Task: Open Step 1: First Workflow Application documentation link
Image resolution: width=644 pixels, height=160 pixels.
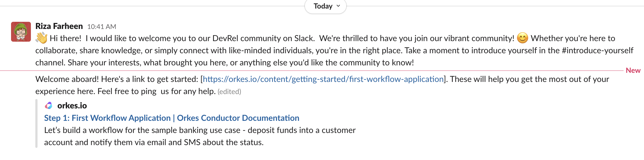Action: tap(171, 118)
